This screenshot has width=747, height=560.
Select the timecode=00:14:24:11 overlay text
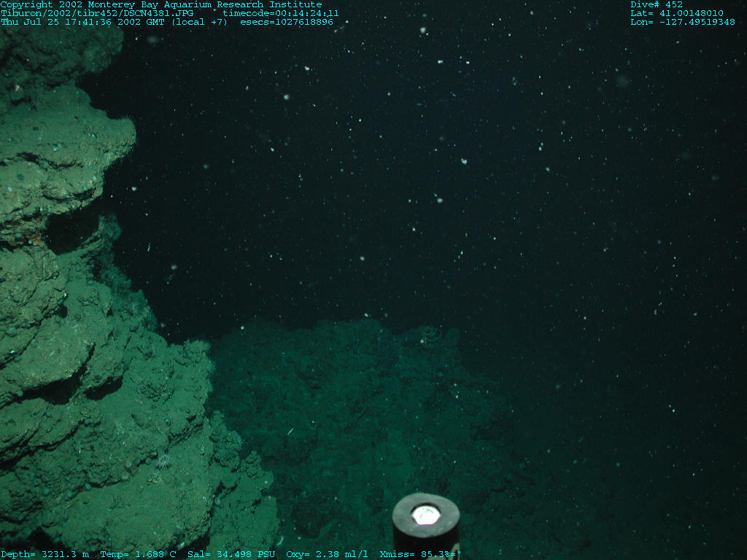(x=281, y=13)
